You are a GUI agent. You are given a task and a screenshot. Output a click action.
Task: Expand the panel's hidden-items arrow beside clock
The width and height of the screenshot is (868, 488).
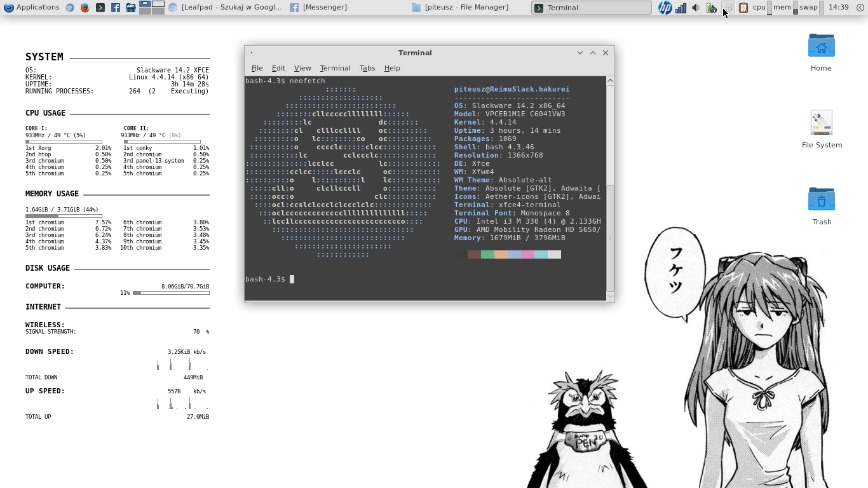coord(860,8)
